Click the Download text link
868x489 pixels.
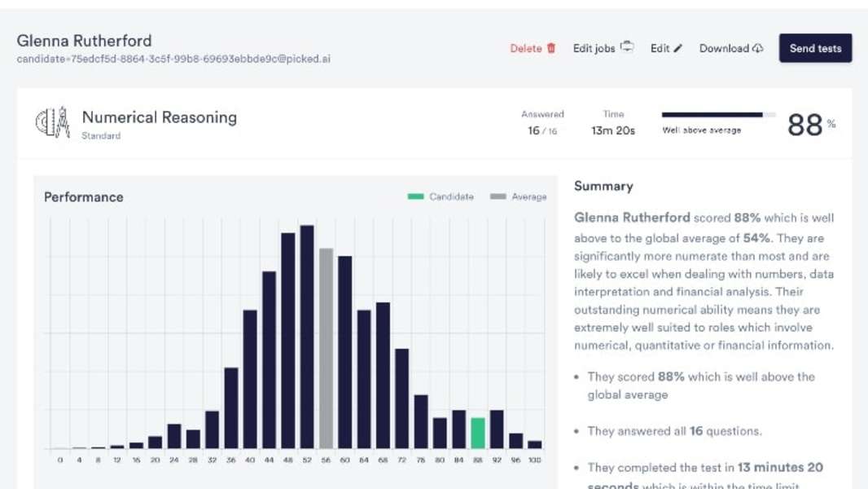click(723, 48)
